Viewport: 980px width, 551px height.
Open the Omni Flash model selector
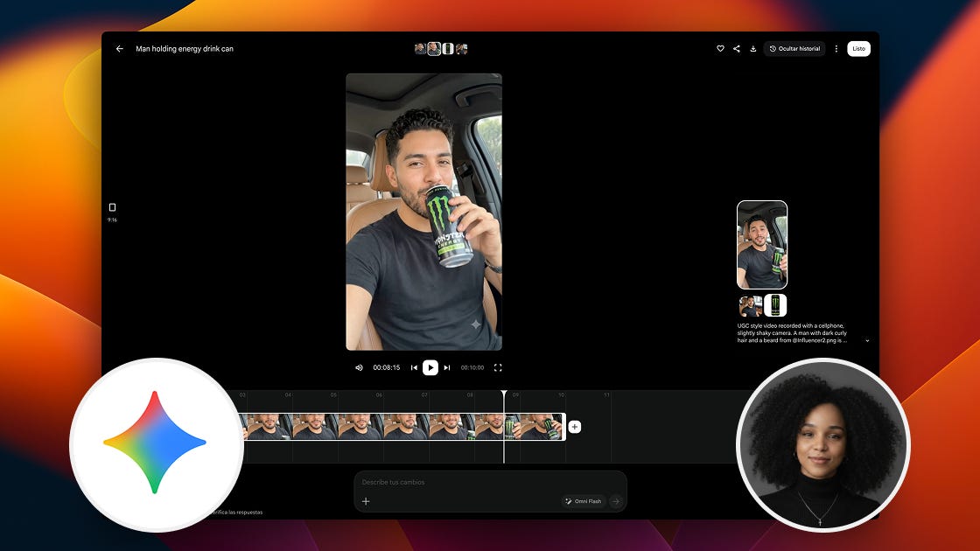(x=583, y=501)
